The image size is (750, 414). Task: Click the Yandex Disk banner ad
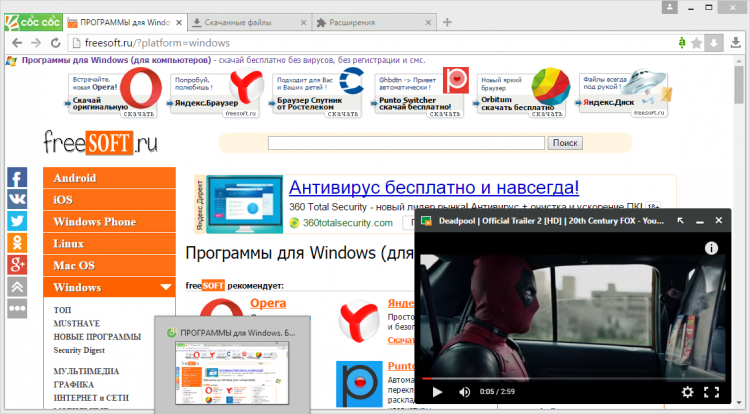pos(623,93)
